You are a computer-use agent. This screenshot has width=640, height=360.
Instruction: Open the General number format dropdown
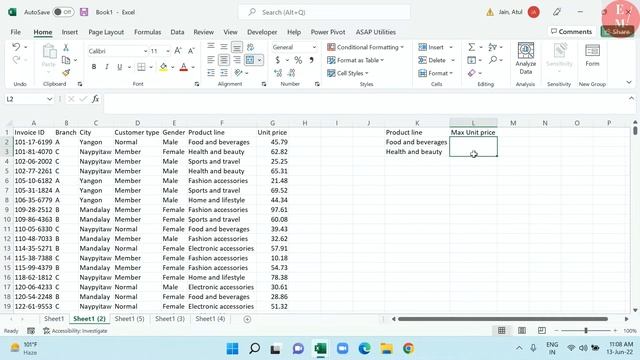(x=314, y=47)
